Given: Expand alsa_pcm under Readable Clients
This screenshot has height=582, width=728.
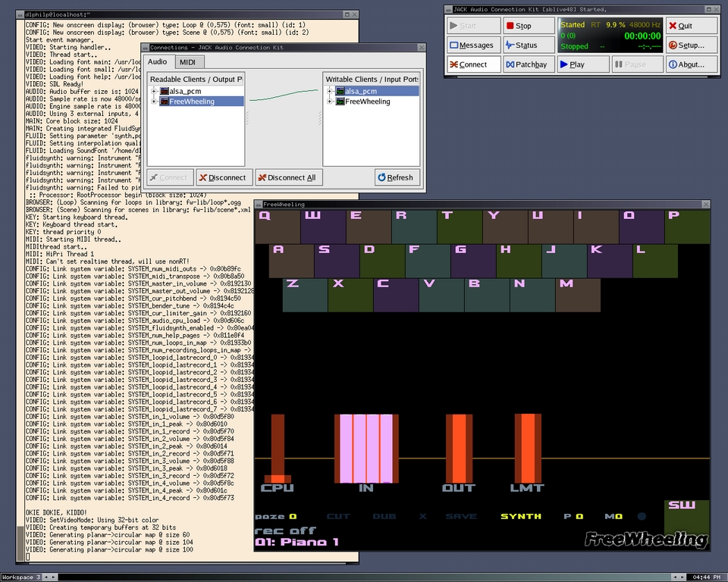Looking at the screenshot, I should (x=154, y=91).
